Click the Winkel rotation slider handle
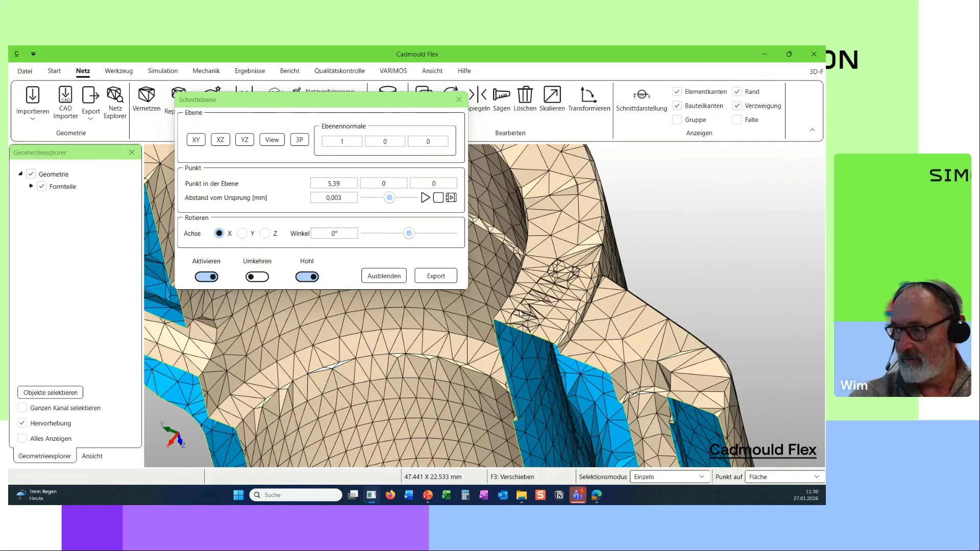 pyautogui.click(x=408, y=233)
